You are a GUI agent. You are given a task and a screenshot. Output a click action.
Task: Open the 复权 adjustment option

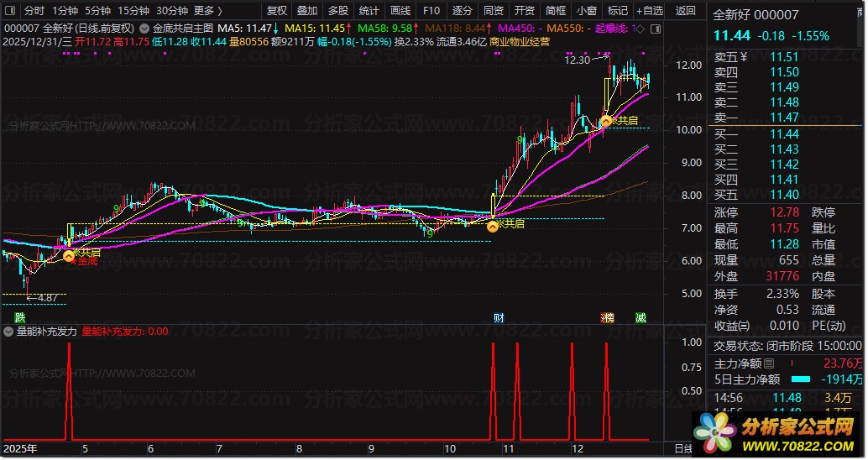[x=277, y=11]
